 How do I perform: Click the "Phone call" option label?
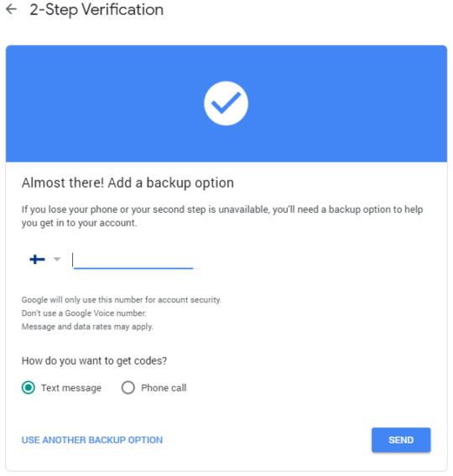point(164,388)
